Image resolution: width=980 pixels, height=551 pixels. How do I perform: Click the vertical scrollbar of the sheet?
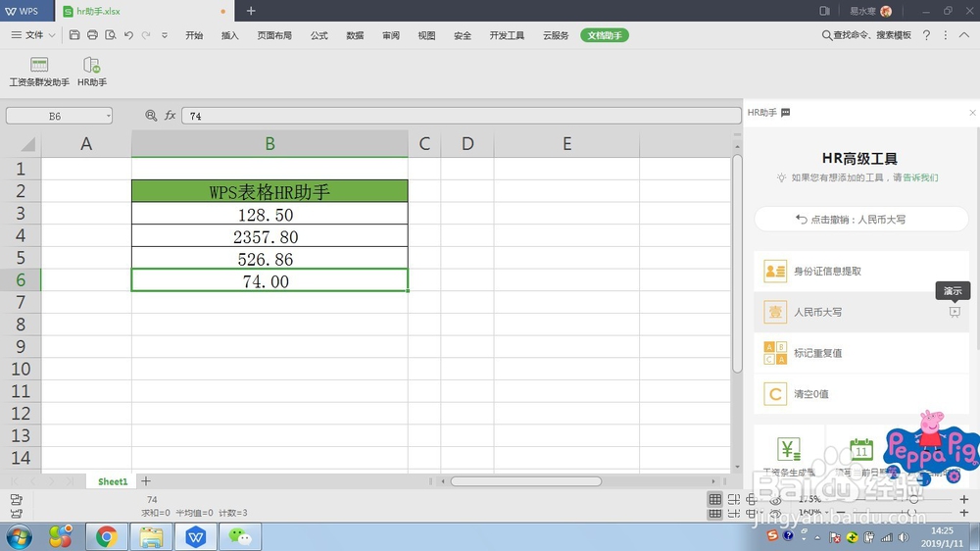[737, 263]
